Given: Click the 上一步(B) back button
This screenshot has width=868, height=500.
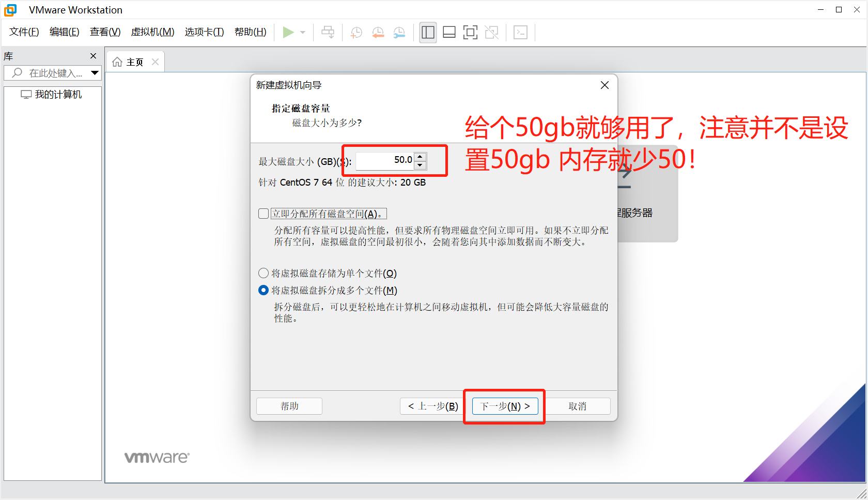Looking at the screenshot, I should click(433, 406).
